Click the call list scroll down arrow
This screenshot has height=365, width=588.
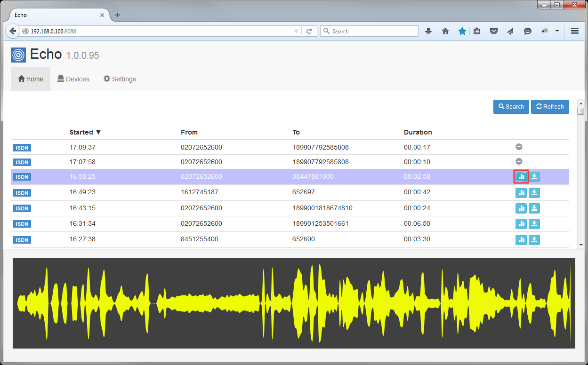point(581,245)
